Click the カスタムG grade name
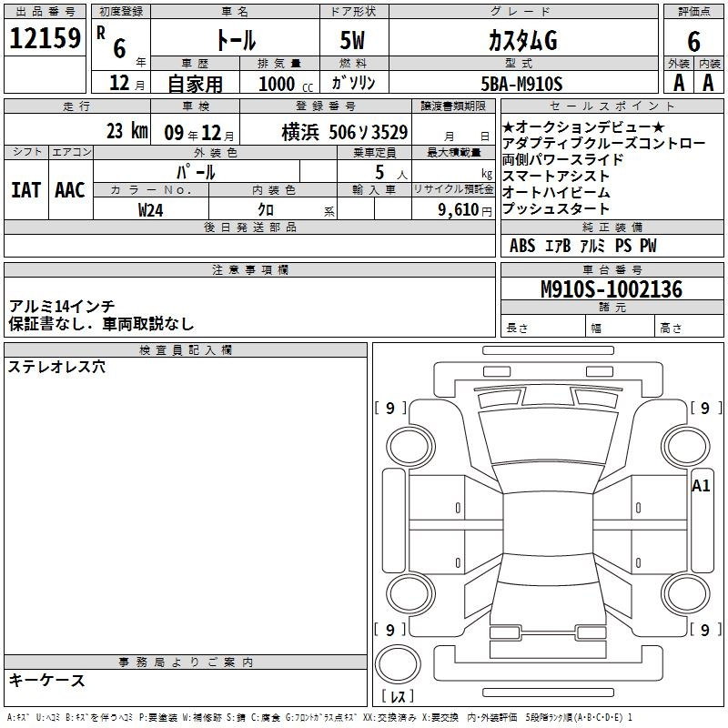The image size is (728, 728). (x=521, y=41)
